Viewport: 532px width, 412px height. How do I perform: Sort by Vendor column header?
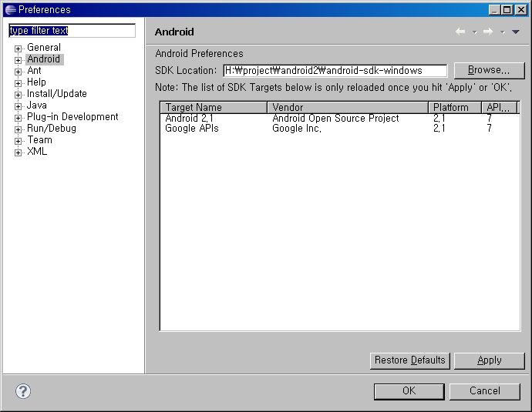348,107
